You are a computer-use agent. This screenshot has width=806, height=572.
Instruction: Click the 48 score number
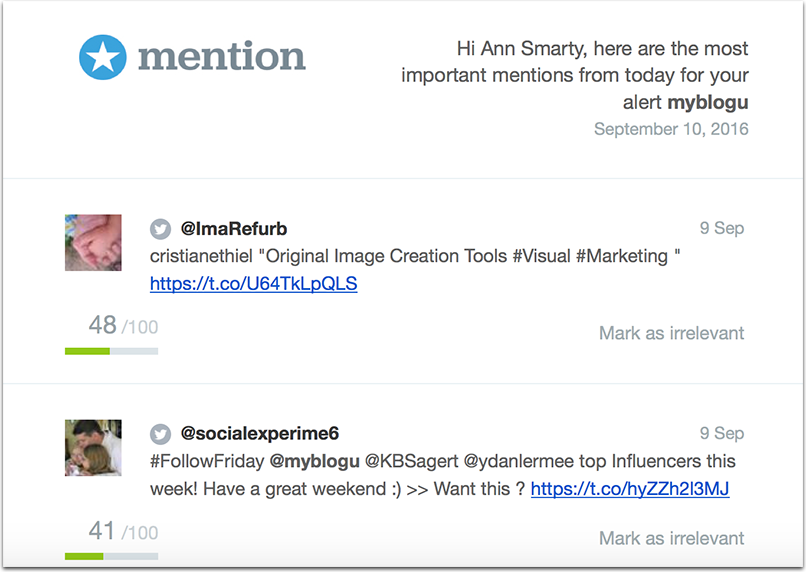102,325
